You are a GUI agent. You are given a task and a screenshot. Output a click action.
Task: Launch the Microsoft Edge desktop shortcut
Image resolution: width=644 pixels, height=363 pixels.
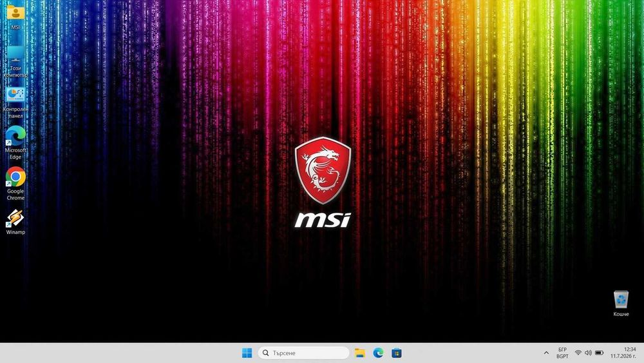[15, 143]
